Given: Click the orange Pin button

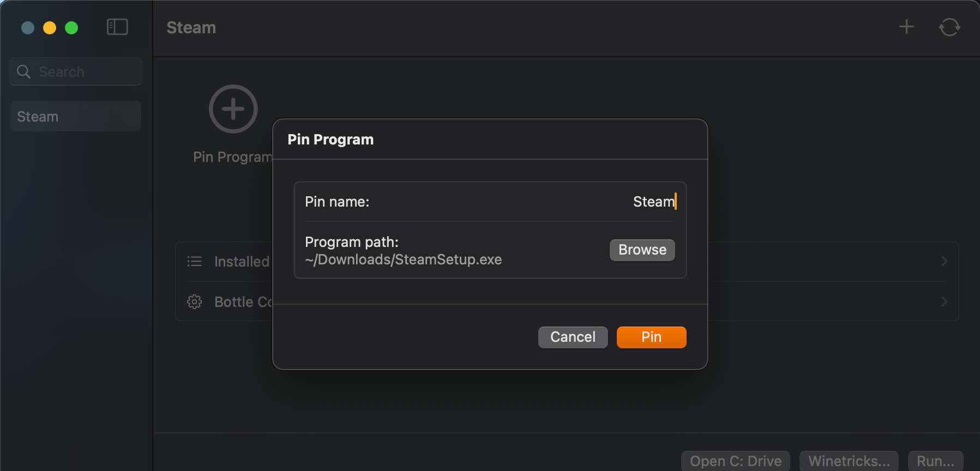Looking at the screenshot, I should [651, 337].
